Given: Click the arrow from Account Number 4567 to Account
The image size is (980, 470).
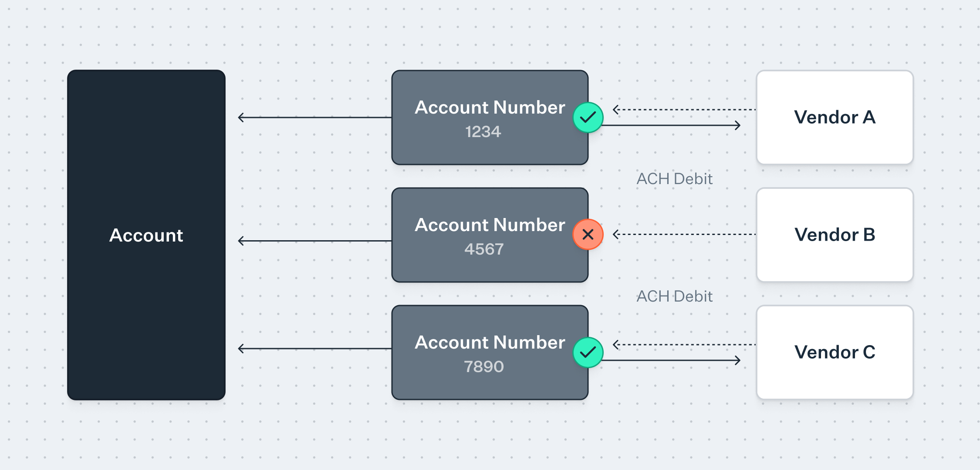Looking at the screenshot, I should [x=314, y=241].
